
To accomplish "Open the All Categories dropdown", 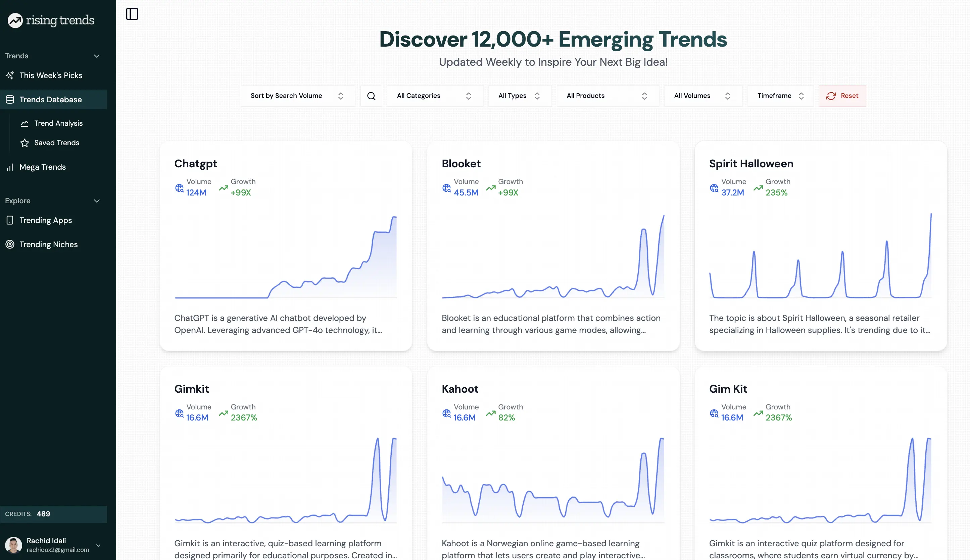I will [434, 95].
